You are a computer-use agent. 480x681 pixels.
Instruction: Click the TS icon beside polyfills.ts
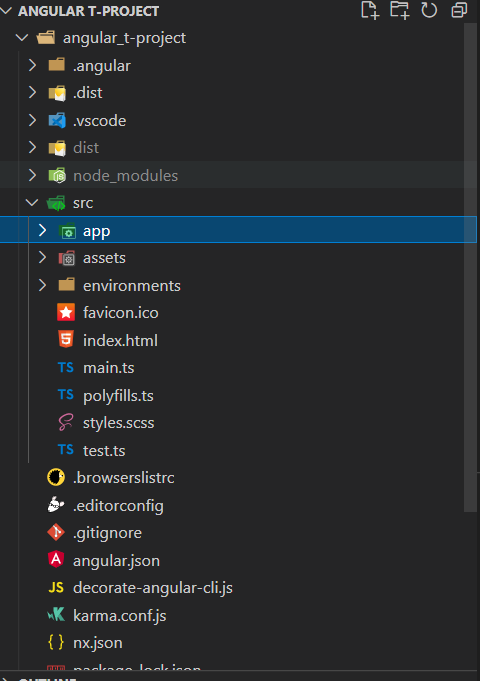[x=66, y=395]
